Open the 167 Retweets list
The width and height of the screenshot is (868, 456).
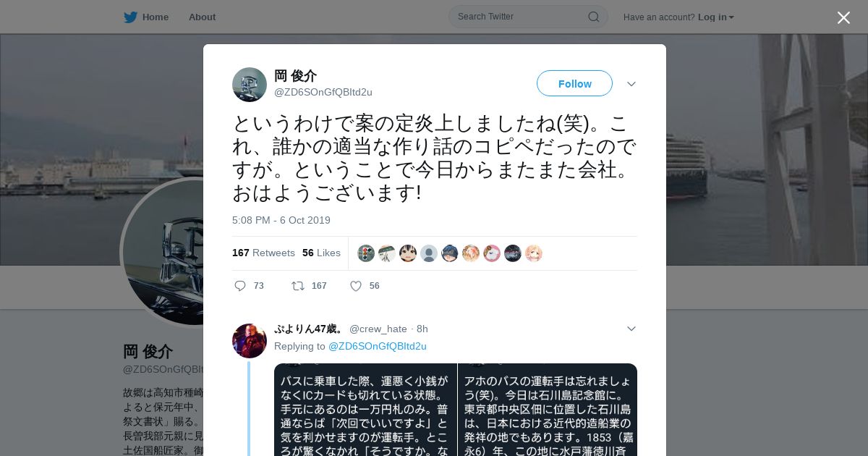pos(263,253)
